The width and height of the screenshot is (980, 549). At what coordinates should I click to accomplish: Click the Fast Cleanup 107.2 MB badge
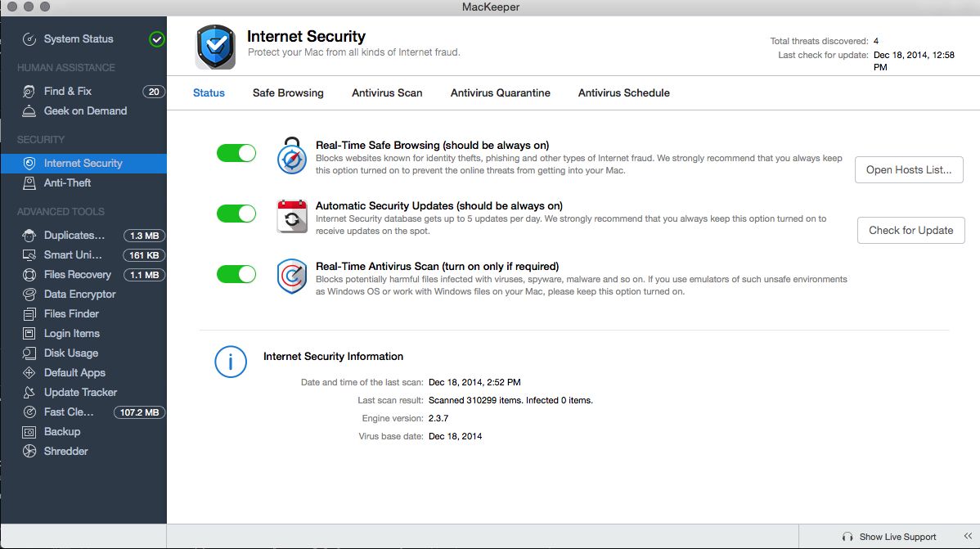139,412
